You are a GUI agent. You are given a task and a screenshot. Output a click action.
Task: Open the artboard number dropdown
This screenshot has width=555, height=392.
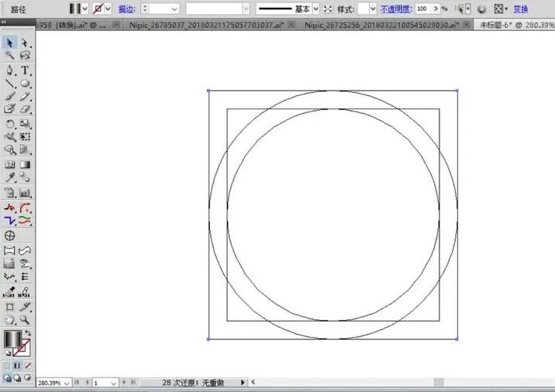point(114,383)
